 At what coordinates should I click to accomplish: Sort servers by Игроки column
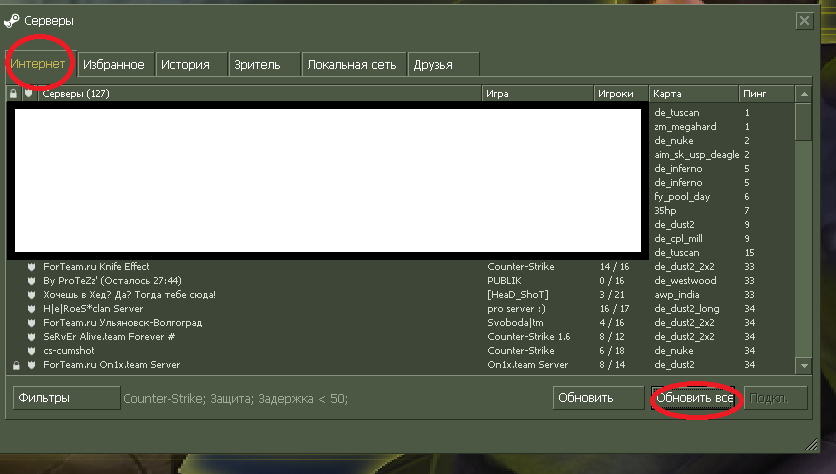tap(621, 93)
